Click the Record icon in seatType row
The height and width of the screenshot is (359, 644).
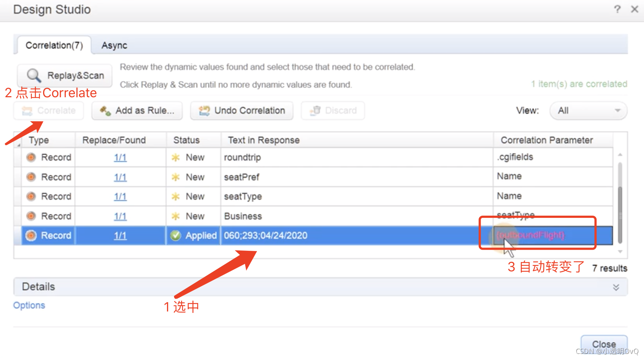[x=31, y=197]
